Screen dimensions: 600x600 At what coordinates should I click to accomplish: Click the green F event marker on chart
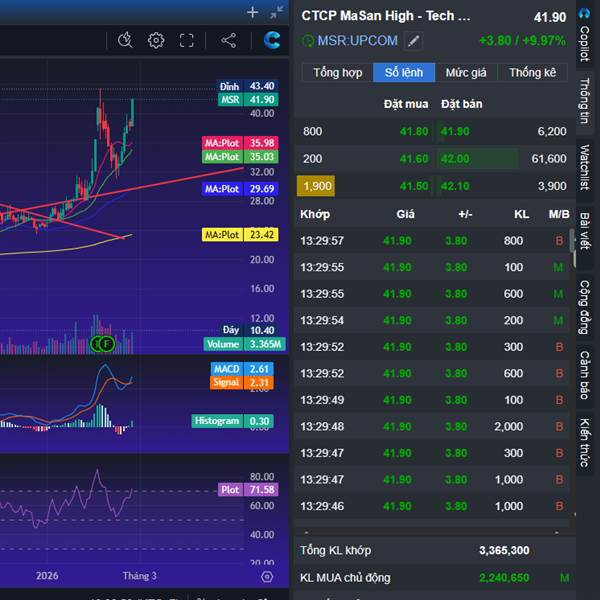point(107,344)
